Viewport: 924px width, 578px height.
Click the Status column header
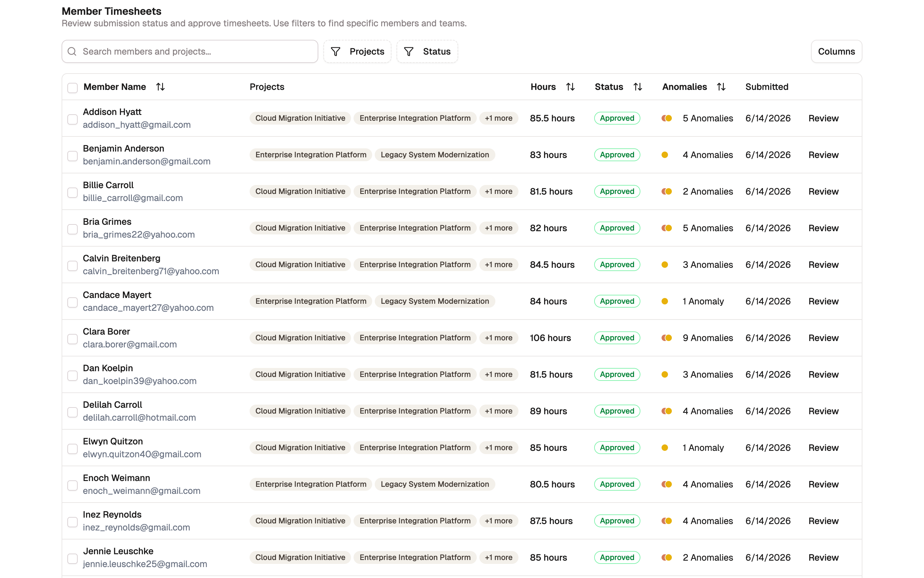[609, 87]
